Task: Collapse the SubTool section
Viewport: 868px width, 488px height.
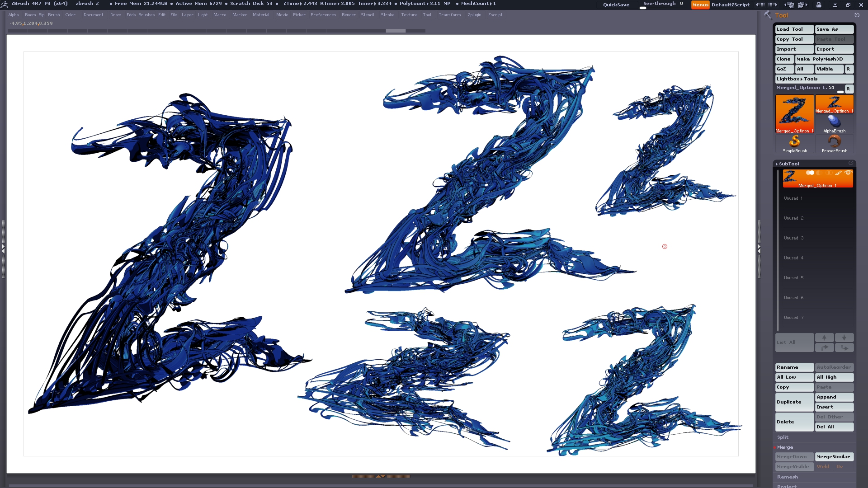Action: [788, 164]
